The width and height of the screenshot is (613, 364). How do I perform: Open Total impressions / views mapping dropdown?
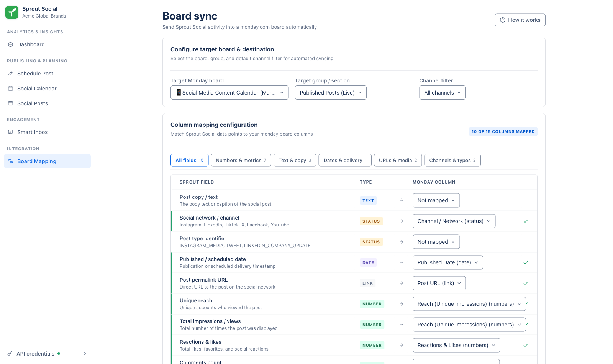(x=469, y=325)
